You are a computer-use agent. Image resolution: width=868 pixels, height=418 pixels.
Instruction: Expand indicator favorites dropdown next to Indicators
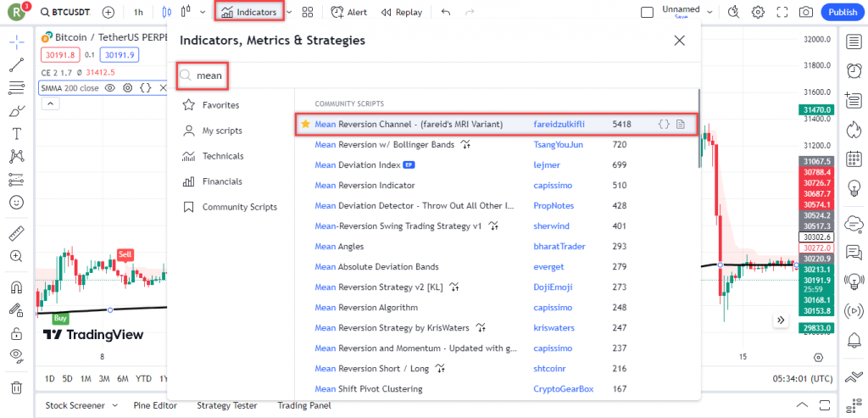[x=289, y=12]
